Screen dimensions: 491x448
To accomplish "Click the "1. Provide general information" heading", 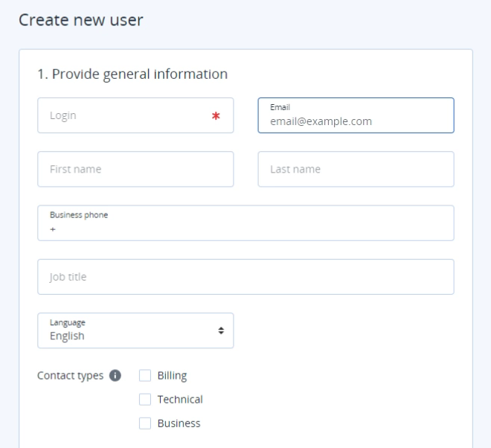I will [x=132, y=74].
